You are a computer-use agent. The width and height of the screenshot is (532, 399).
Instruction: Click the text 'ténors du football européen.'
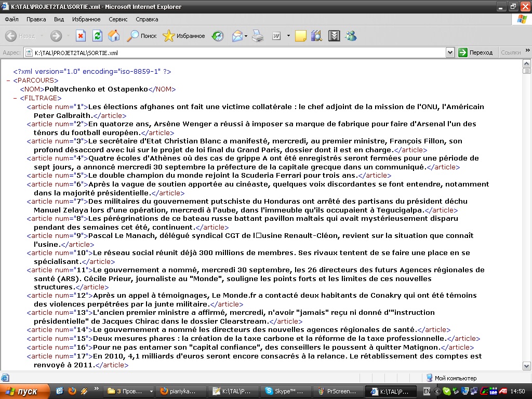click(87, 132)
